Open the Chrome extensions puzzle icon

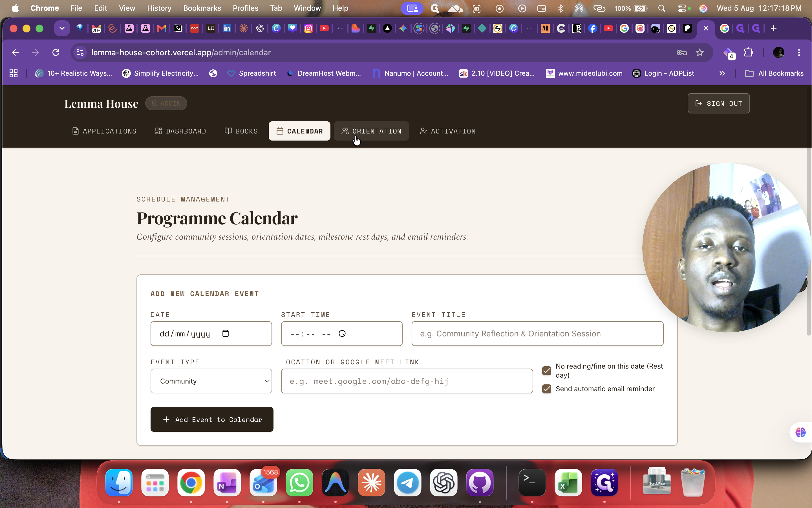click(x=749, y=52)
